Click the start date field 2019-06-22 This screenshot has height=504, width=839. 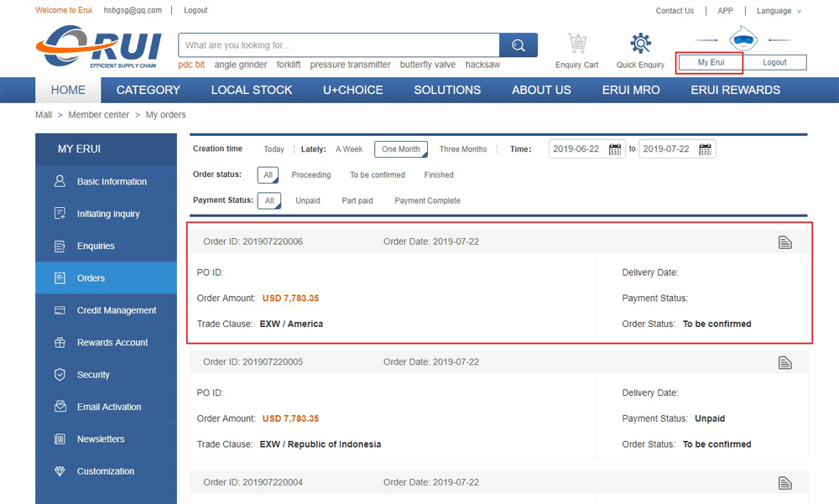pyautogui.click(x=587, y=149)
